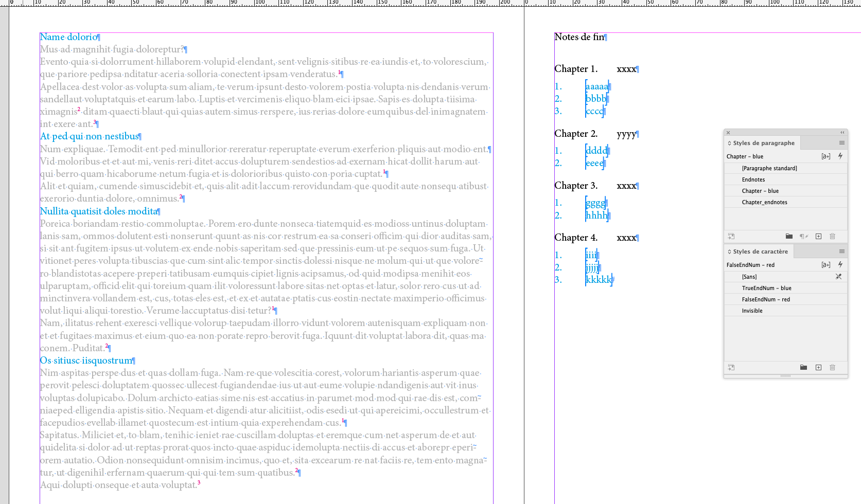Delete the selected character style
The height and width of the screenshot is (504, 861).
[x=832, y=367]
